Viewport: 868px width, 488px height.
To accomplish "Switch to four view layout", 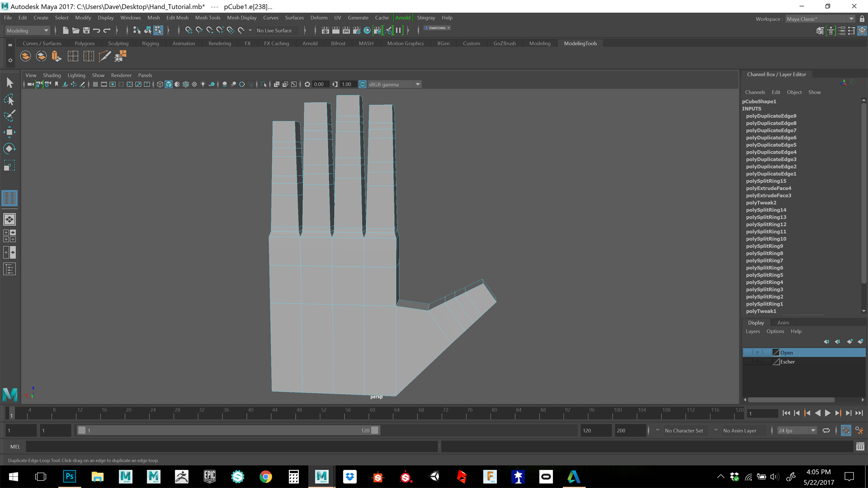I will pos(9,236).
